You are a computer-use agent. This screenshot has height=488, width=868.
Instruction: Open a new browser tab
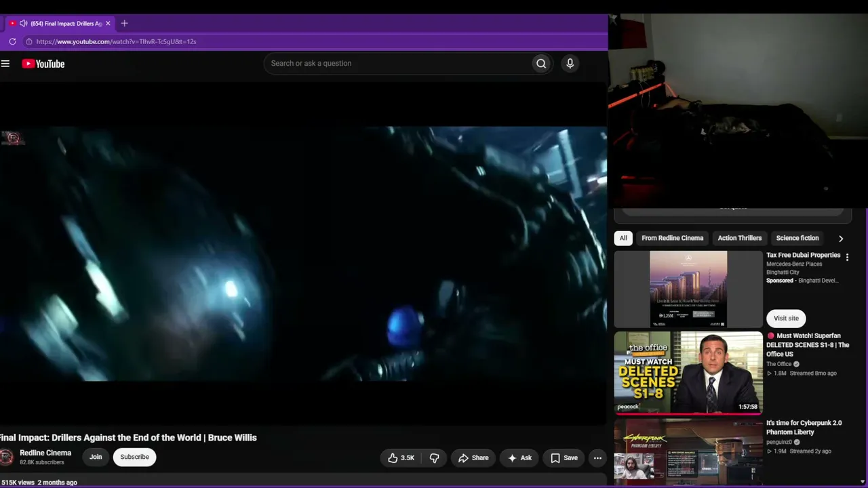pos(124,23)
